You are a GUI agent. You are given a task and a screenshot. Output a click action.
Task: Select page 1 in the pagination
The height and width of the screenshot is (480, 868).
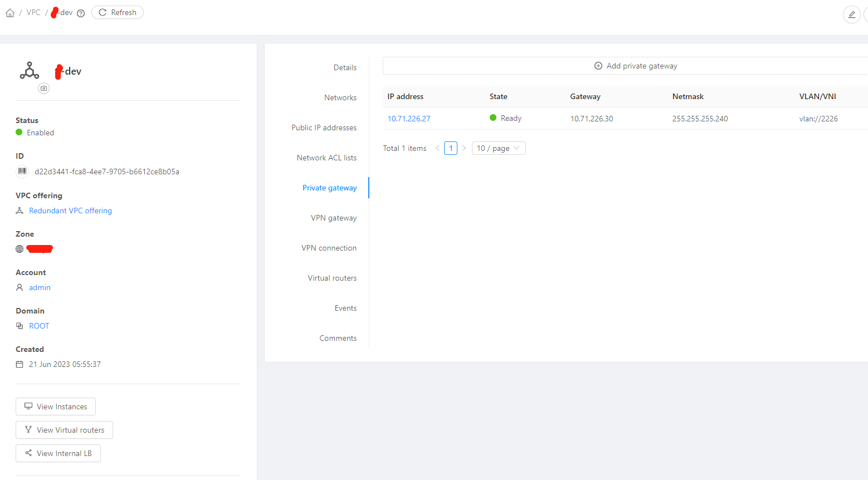451,148
